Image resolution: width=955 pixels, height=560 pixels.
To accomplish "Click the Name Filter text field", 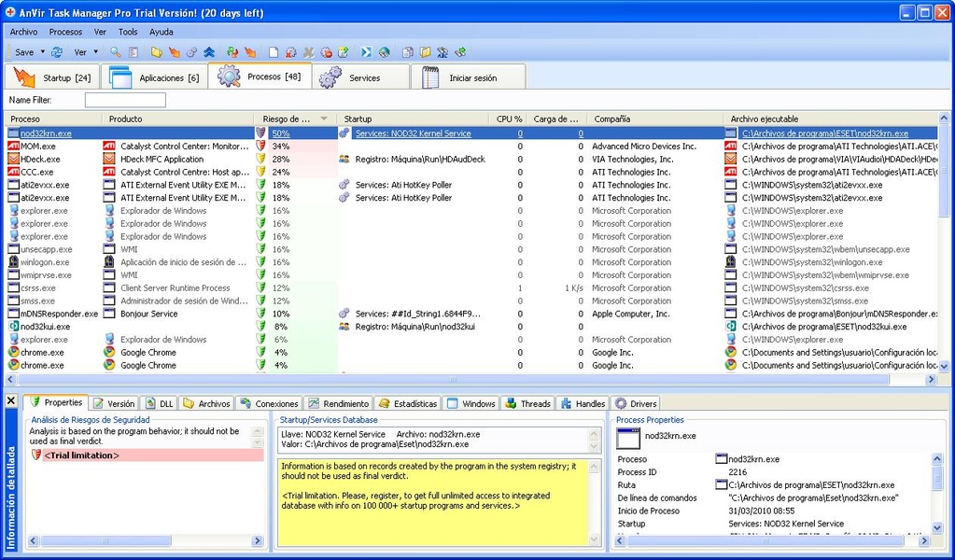I will point(125,100).
